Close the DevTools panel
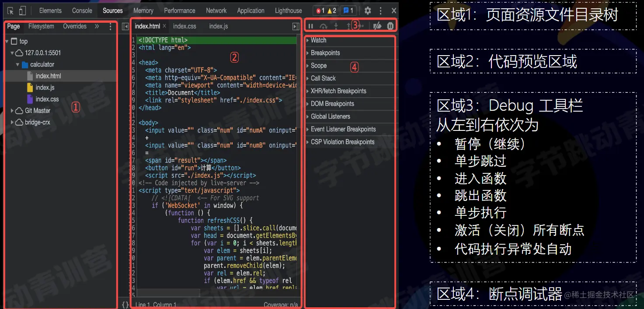This screenshot has height=309, width=644. click(x=394, y=11)
